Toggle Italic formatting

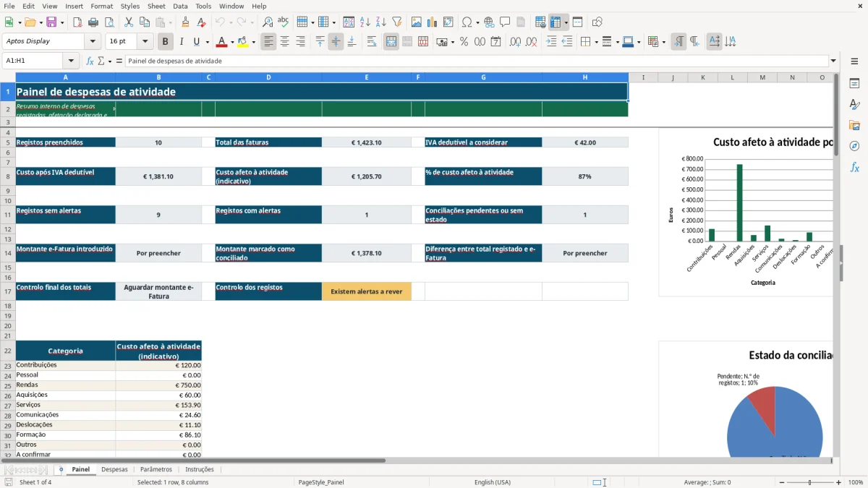pyautogui.click(x=182, y=42)
